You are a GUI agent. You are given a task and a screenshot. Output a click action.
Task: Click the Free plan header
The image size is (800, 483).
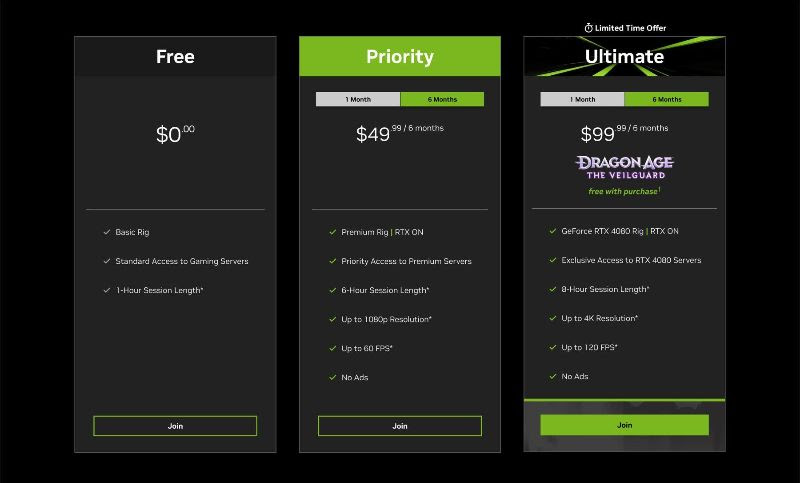(x=176, y=57)
